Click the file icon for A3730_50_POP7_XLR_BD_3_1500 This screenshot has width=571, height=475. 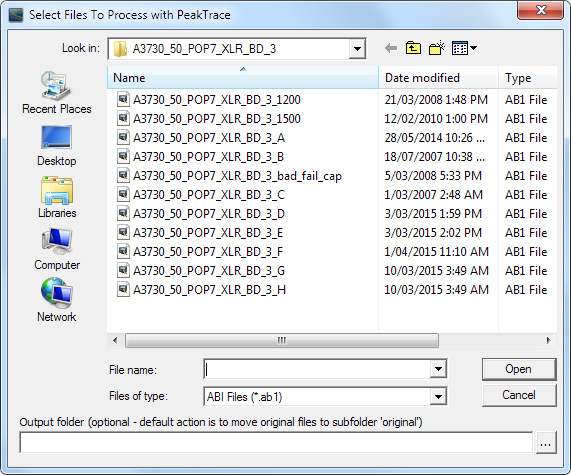click(123, 118)
